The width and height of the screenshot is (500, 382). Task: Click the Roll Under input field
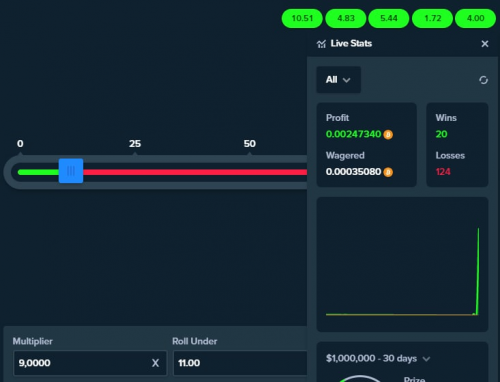click(240, 363)
